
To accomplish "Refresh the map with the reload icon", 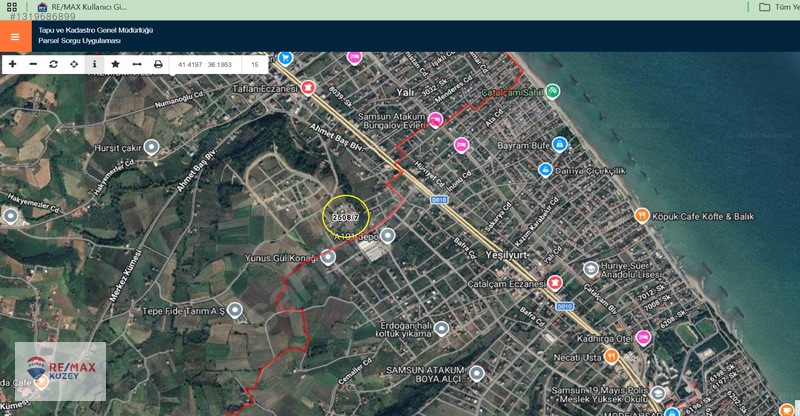I will tap(54, 64).
